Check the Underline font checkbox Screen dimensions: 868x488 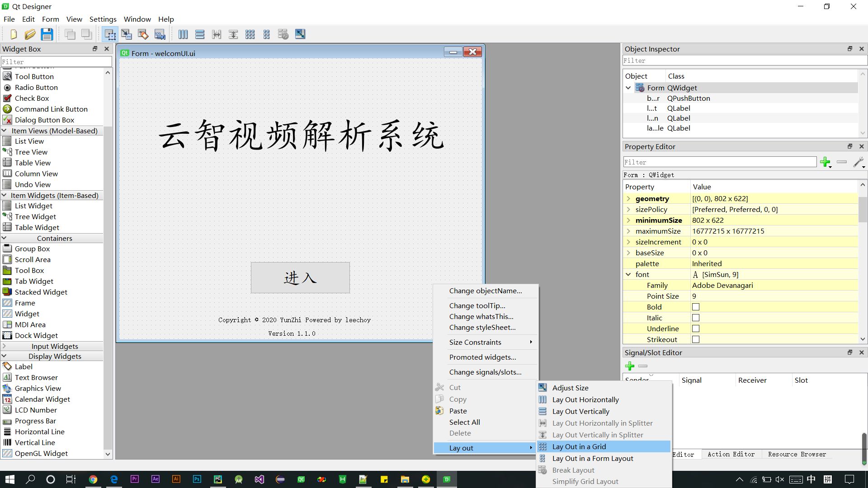(x=696, y=329)
